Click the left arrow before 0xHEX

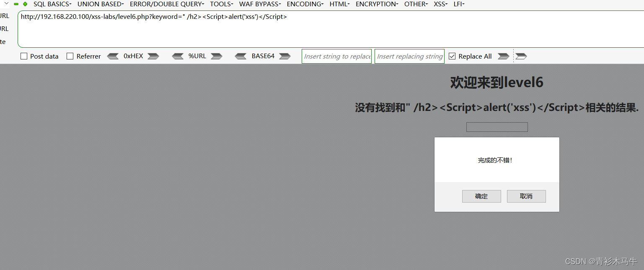tap(113, 56)
